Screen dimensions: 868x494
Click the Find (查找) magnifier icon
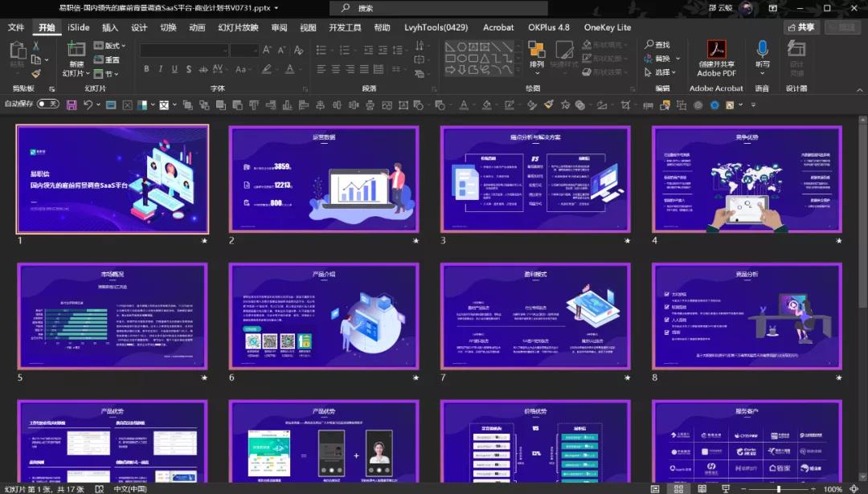[649, 44]
